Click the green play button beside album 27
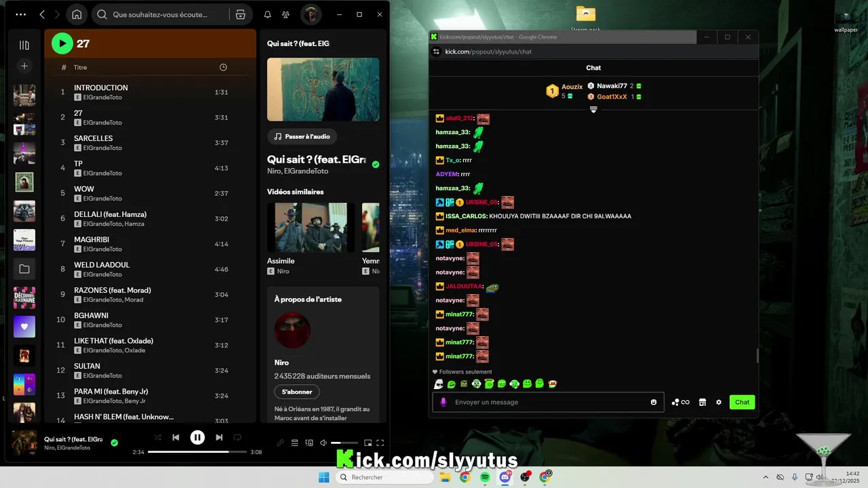Image resolution: width=868 pixels, height=488 pixels. [62, 43]
